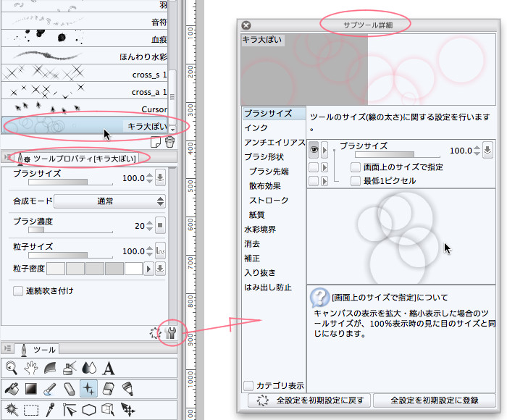The image size is (507, 420).
Task: Select the magnifier Zoom tool
Action: point(12,368)
